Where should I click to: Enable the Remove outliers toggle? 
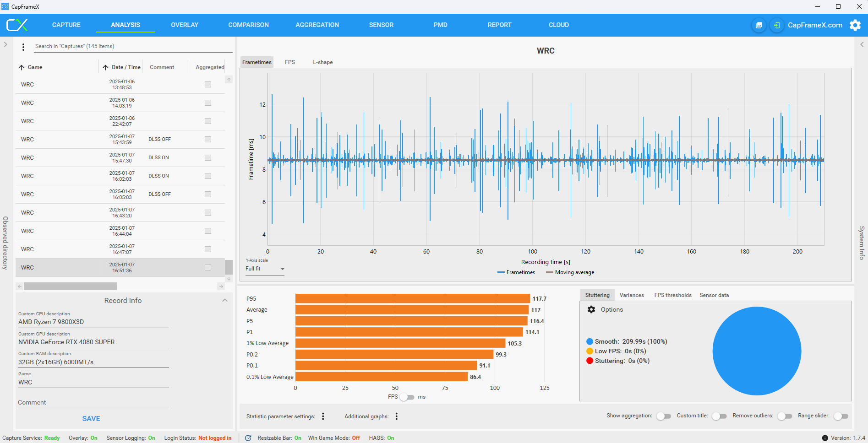point(784,416)
